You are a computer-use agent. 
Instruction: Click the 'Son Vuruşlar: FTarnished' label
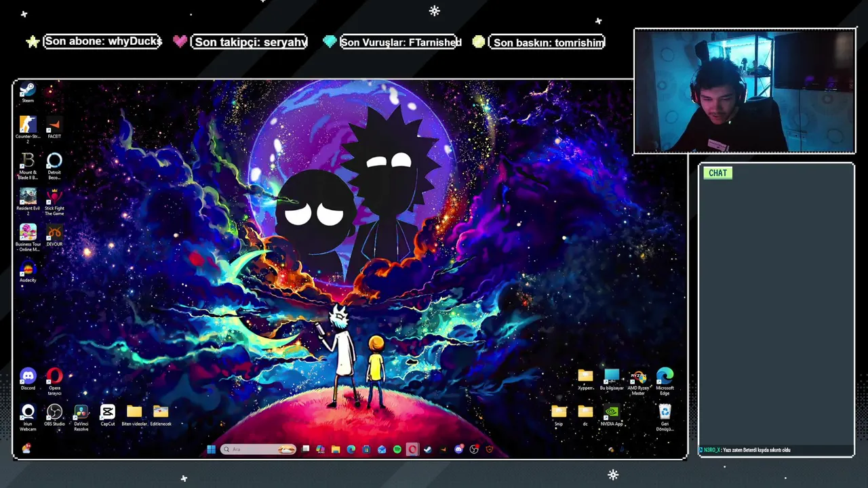[401, 42]
